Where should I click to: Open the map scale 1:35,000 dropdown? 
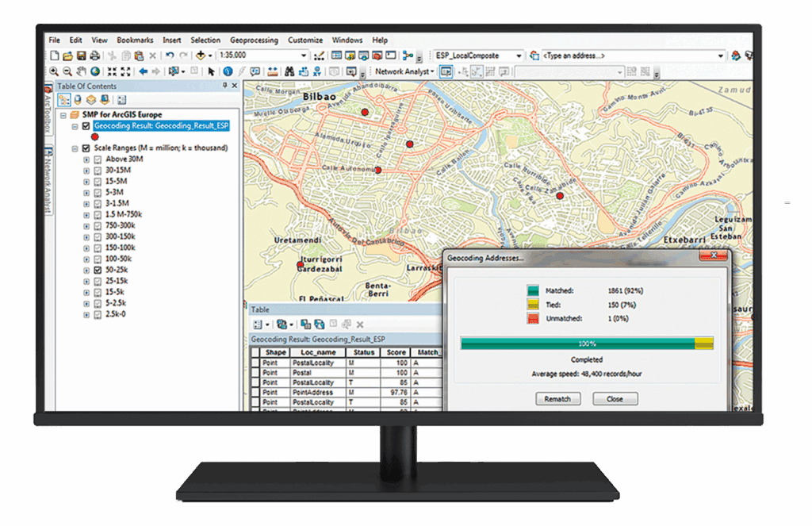[x=304, y=56]
